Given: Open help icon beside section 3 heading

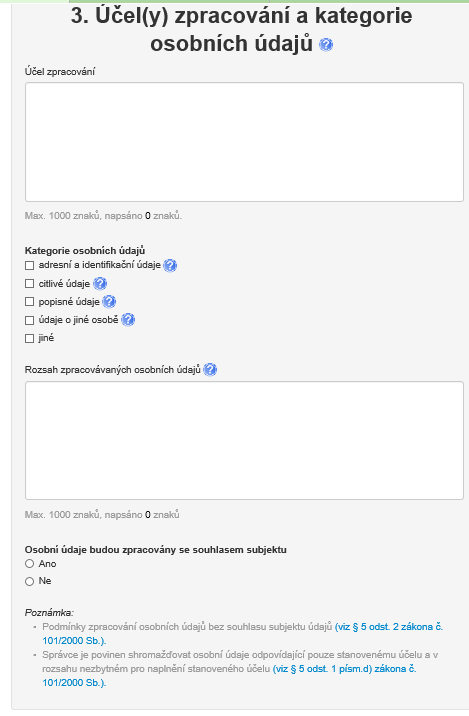Looking at the screenshot, I should [x=326, y=45].
